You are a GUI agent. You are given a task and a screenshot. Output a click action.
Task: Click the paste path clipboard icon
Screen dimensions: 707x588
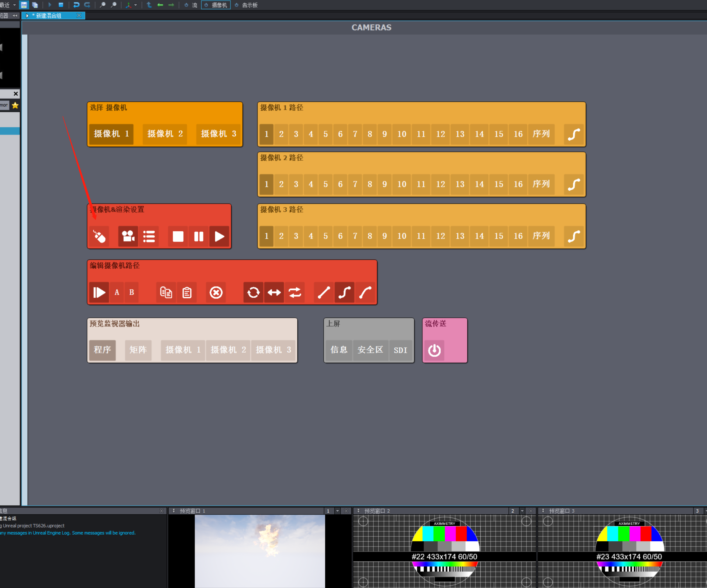click(x=187, y=292)
